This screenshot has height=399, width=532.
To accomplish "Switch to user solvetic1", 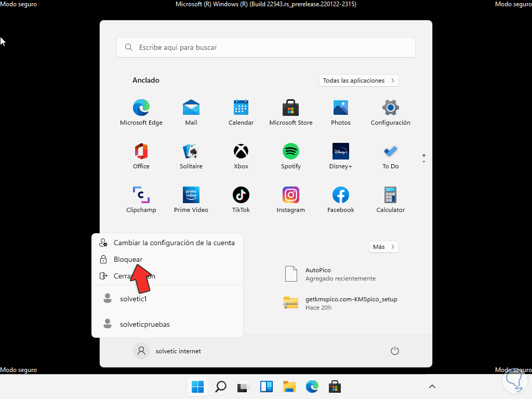I will point(167,299).
